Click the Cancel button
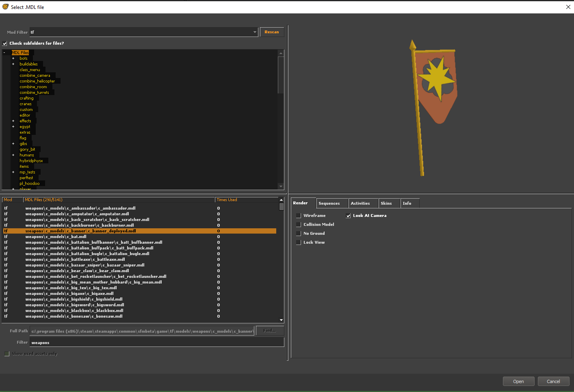This screenshot has width=574, height=392. click(x=553, y=381)
